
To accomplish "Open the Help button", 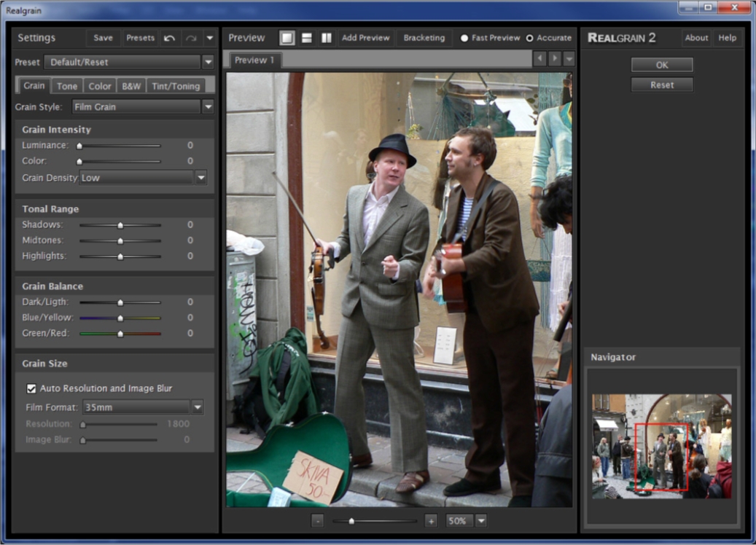I will [727, 38].
